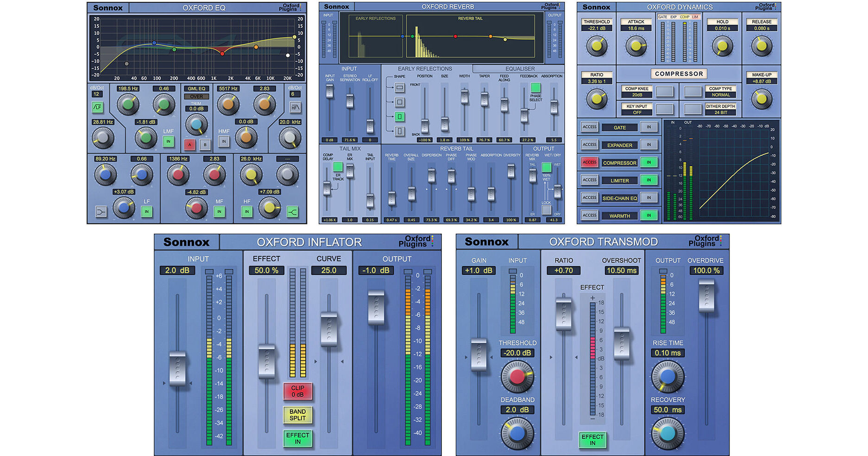868x456 pixels.
Task: Click the Access button next to Warmth
Action: point(589,215)
